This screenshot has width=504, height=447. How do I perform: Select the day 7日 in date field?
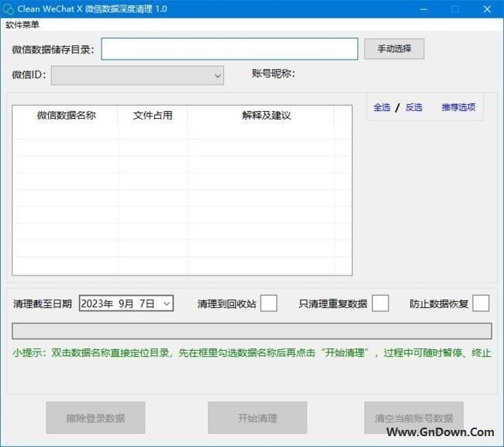[147, 303]
